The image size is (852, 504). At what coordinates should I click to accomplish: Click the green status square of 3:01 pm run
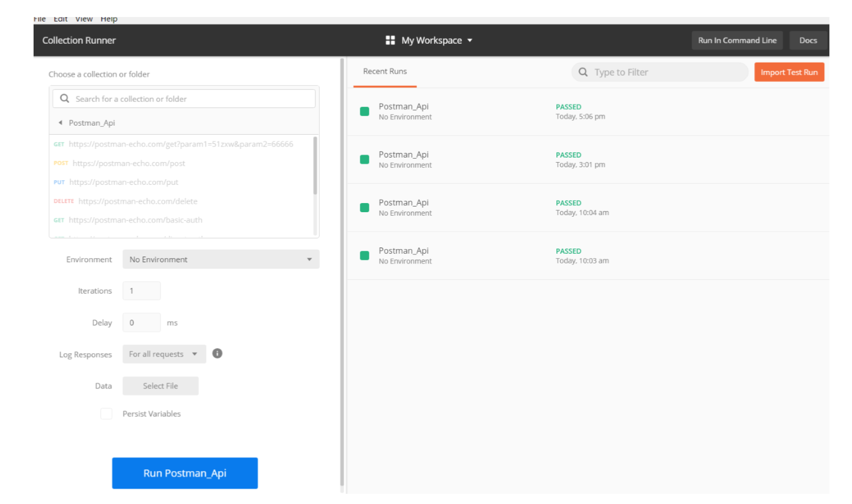(365, 160)
